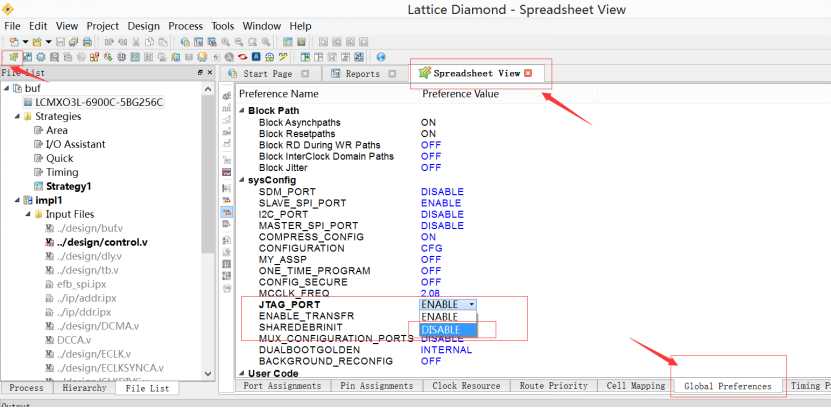Click the highlighted icon in spreadsheet side toolbar
This screenshot has height=408, width=831.
(x=226, y=211)
